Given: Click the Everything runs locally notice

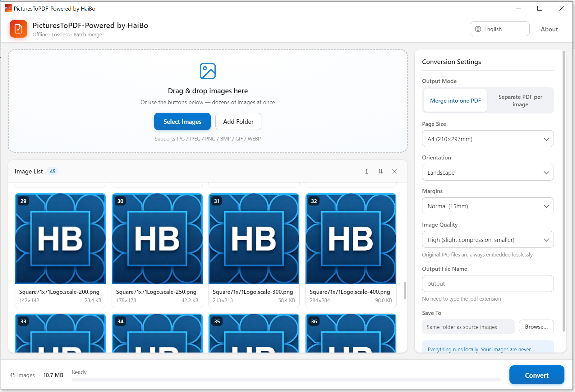Looking at the screenshot, I should pos(488,347).
